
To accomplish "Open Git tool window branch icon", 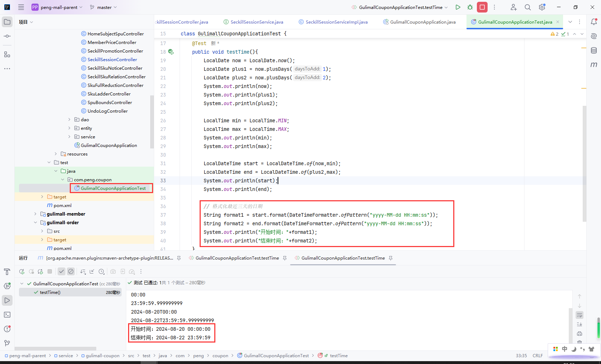I will tap(7, 343).
